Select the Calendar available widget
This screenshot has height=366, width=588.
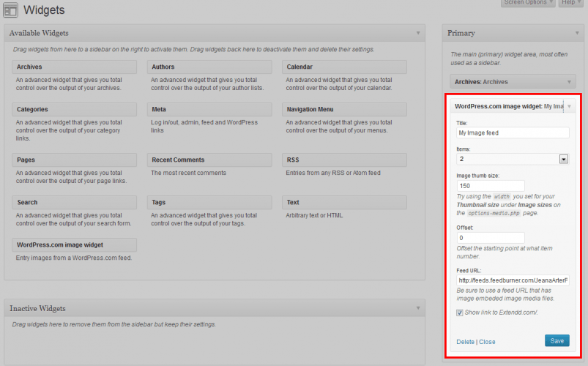(x=344, y=67)
